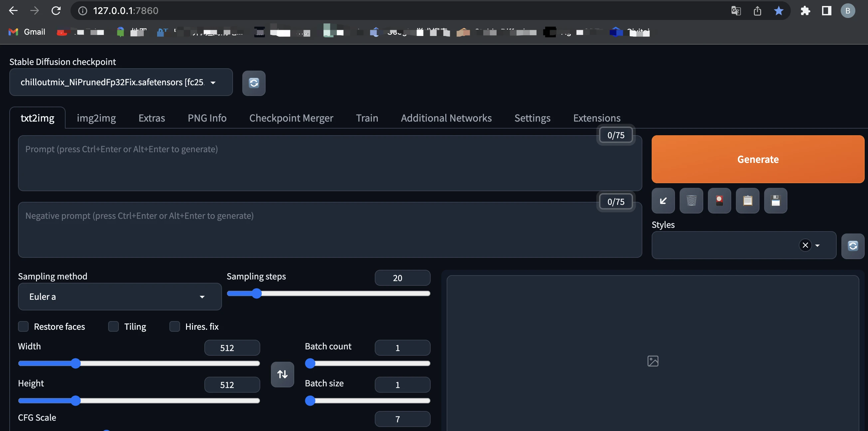Open Additional Networks tab
The height and width of the screenshot is (431, 868).
[x=446, y=118]
